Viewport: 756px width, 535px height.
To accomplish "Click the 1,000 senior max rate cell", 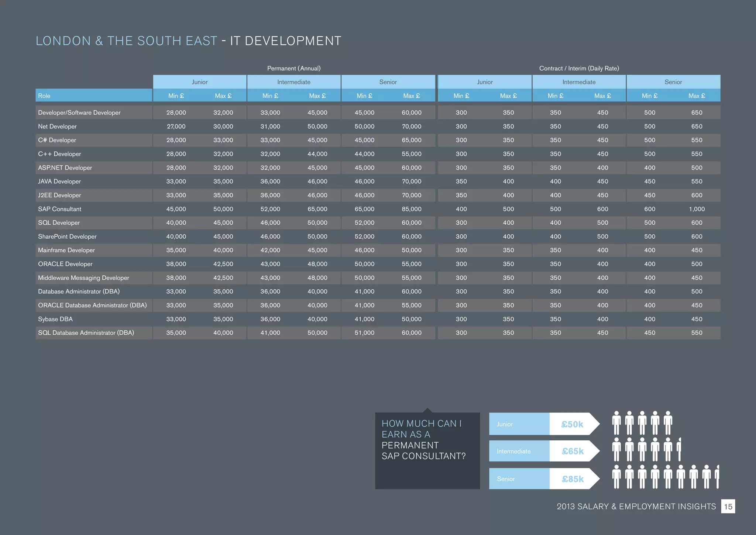I will 697,209.
